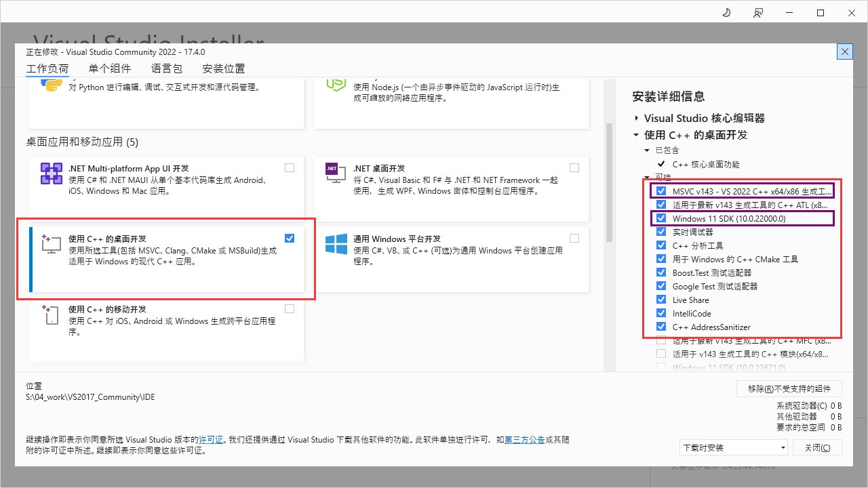Click the 桌面应用和移动应用 (5) section heading

tap(82, 142)
